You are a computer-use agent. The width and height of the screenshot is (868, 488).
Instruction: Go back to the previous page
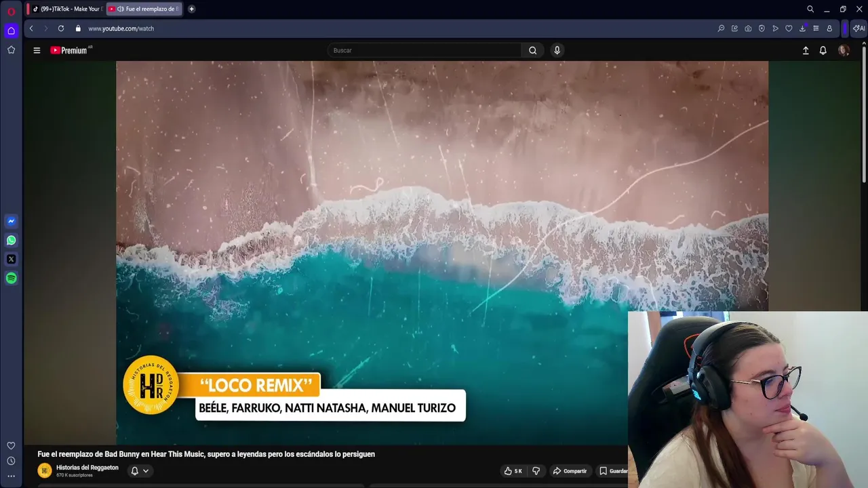pos(31,28)
